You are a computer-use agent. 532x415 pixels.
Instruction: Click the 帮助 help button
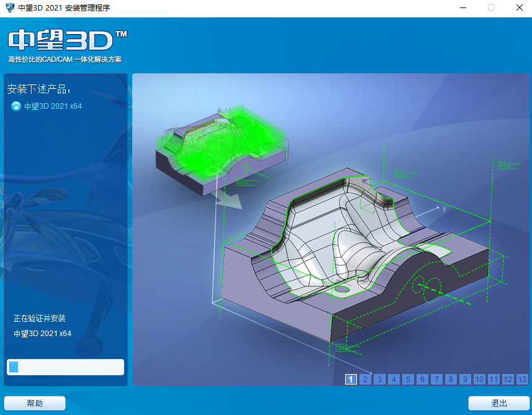point(35,403)
